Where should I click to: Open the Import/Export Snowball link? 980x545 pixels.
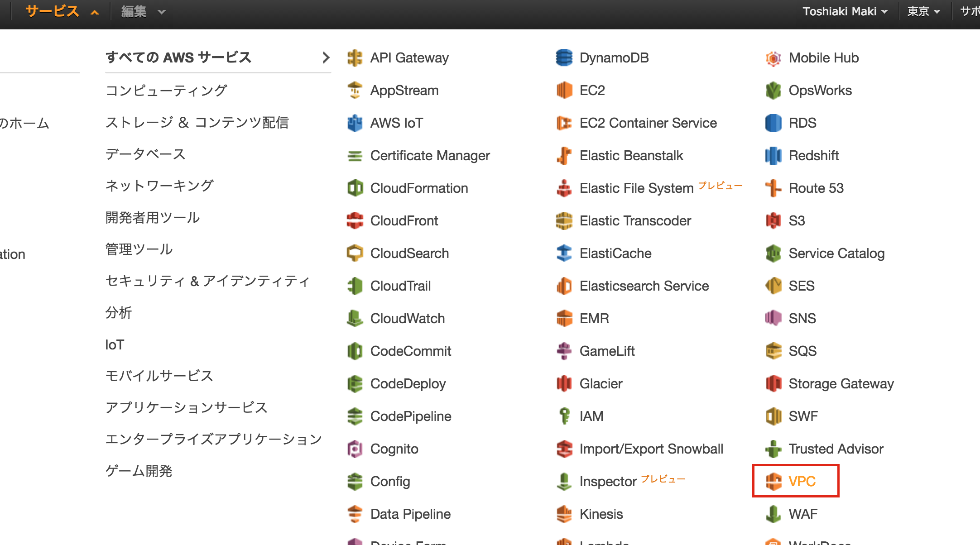pos(651,449)
